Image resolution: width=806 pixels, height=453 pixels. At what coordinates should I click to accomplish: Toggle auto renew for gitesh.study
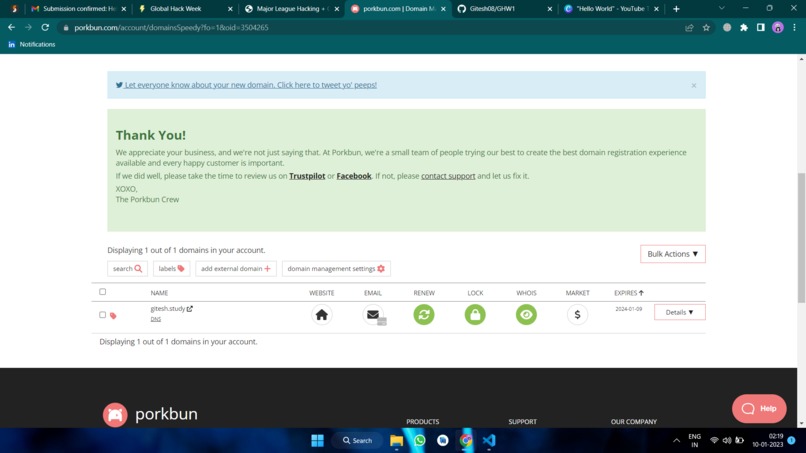click(424, 314)
